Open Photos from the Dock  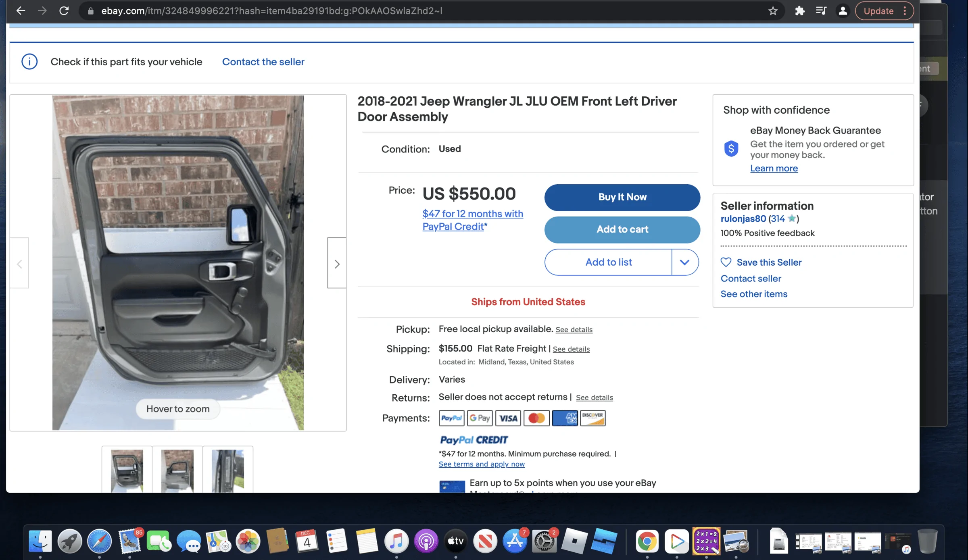pyautogui.click(x=248, y=541)
